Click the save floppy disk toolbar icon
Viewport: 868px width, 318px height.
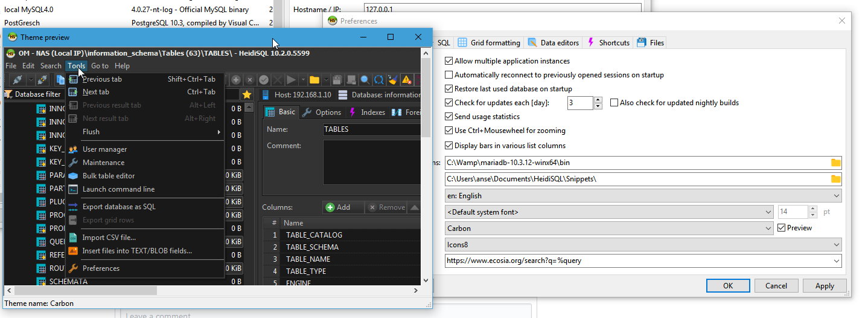337,80
